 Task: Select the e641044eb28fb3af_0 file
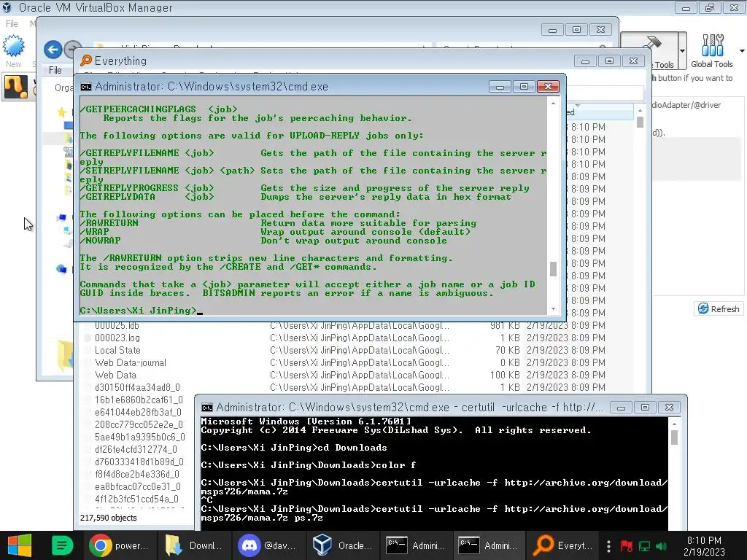point(138,412)
